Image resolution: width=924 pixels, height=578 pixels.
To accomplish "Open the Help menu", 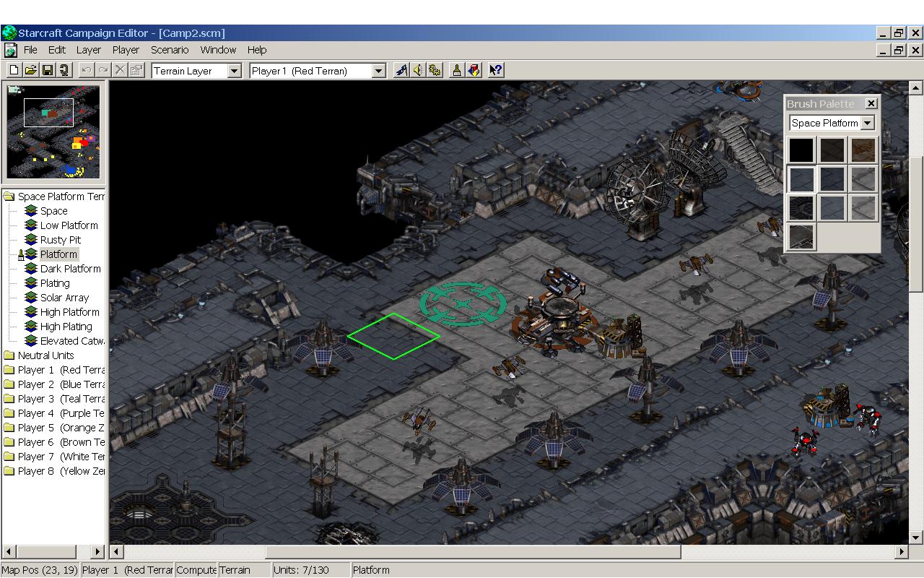I will 257,50.
